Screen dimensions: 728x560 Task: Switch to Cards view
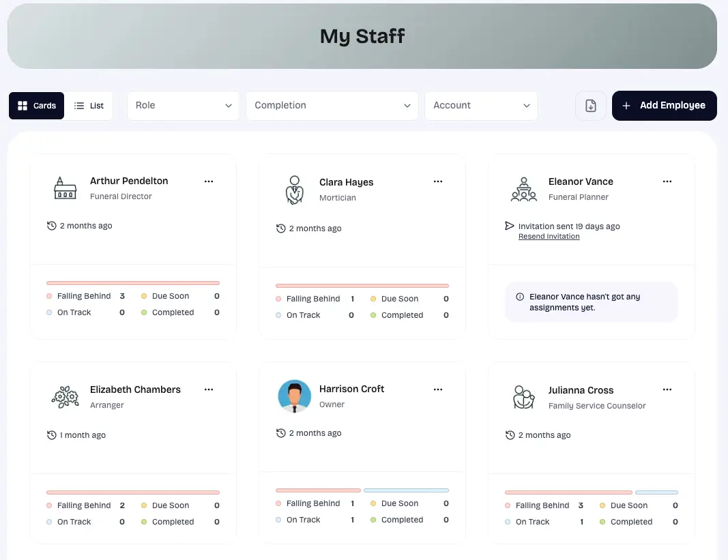point(37,106)
